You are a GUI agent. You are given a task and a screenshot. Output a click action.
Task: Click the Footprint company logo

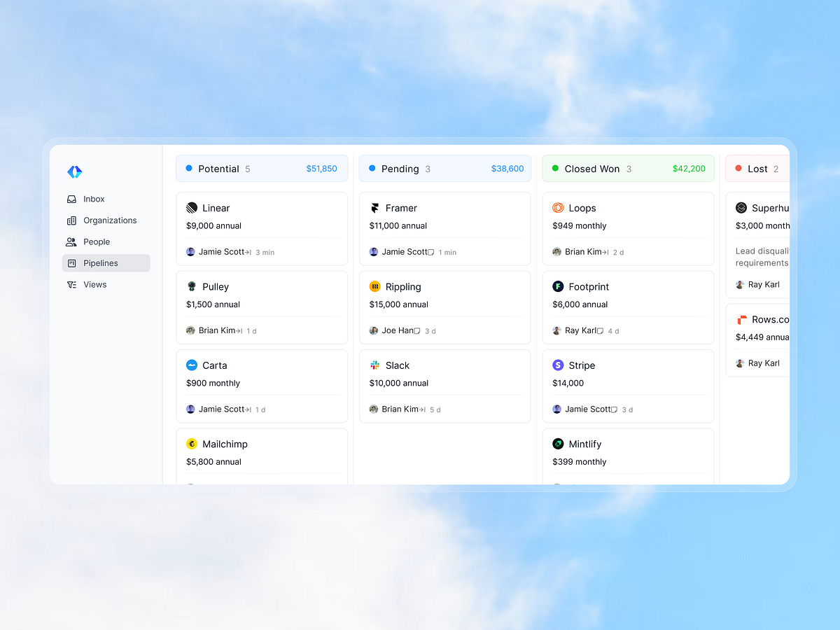558,287
